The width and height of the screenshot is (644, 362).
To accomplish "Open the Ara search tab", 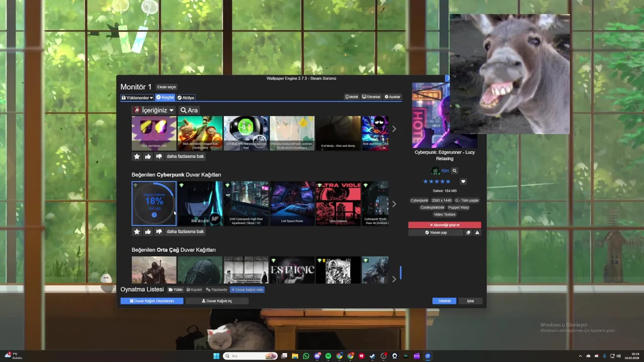I will point(189,110).
